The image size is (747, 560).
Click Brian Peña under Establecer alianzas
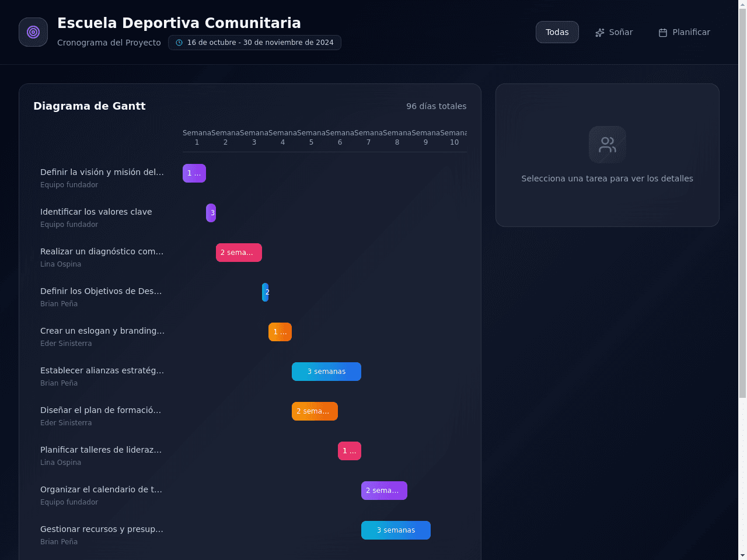pos(59,383)
